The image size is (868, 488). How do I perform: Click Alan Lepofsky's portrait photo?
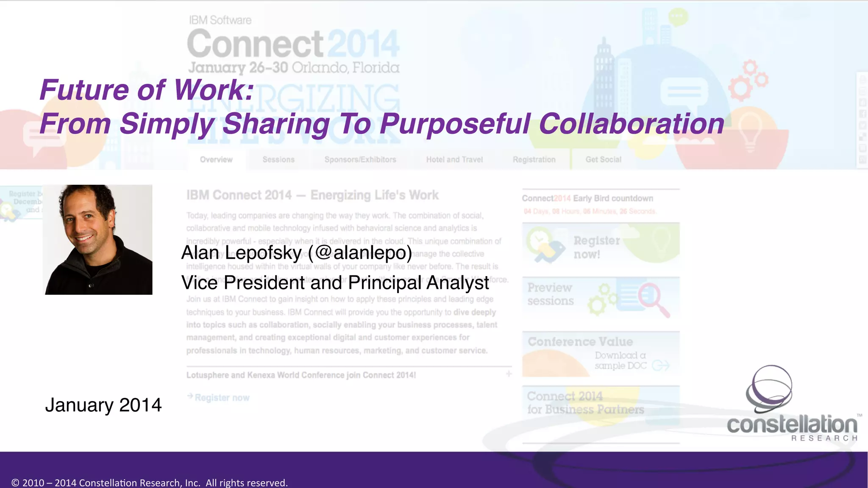98,240
